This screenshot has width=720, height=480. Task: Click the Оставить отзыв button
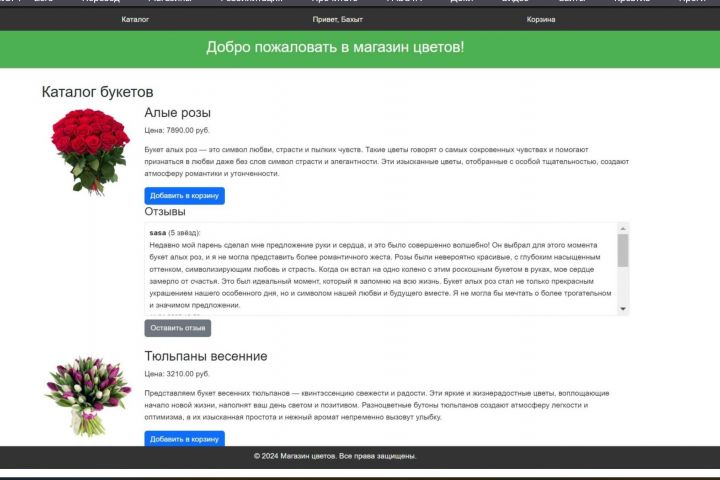click(178, 328)
